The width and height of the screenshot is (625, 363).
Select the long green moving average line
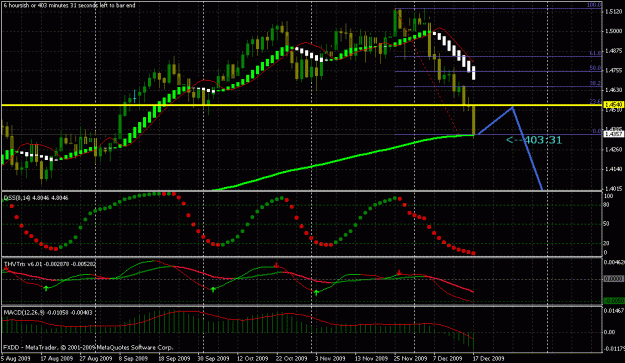coord(343,159)
